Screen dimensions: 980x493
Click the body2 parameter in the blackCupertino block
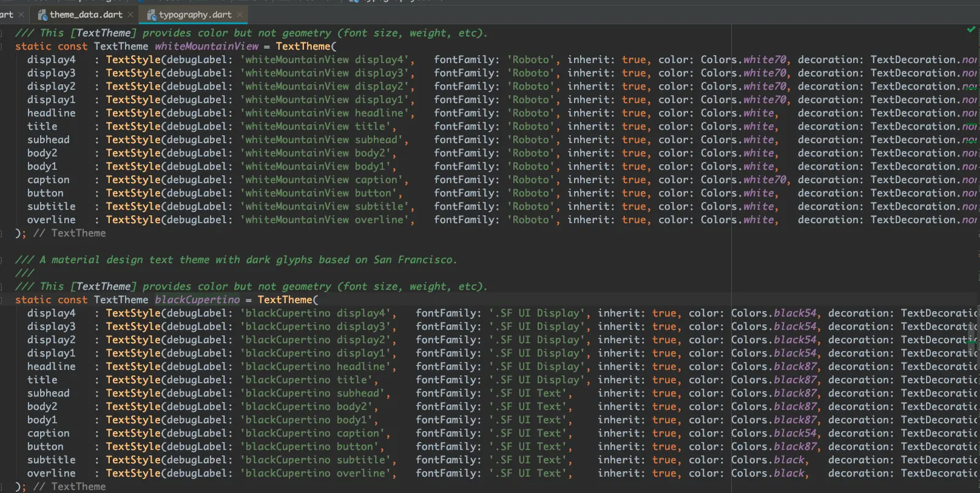click(x=42, y=407)
